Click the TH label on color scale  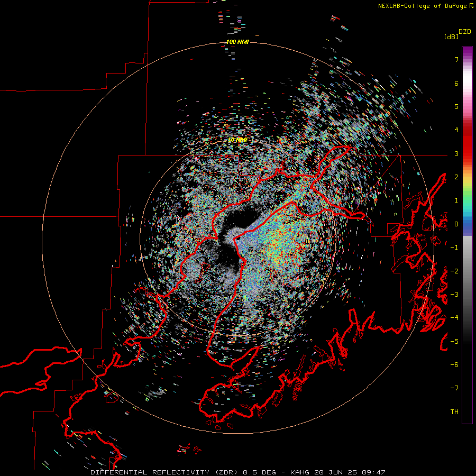454,412
